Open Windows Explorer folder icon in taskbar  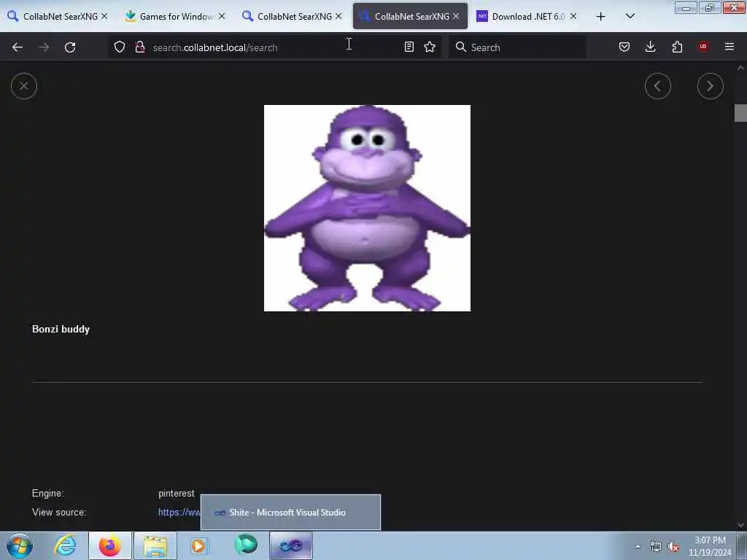155,545
